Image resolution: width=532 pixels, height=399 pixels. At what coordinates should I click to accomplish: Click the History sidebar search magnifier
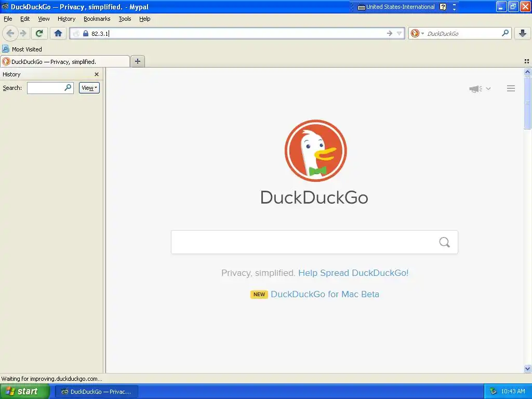[x=68, y=87]
